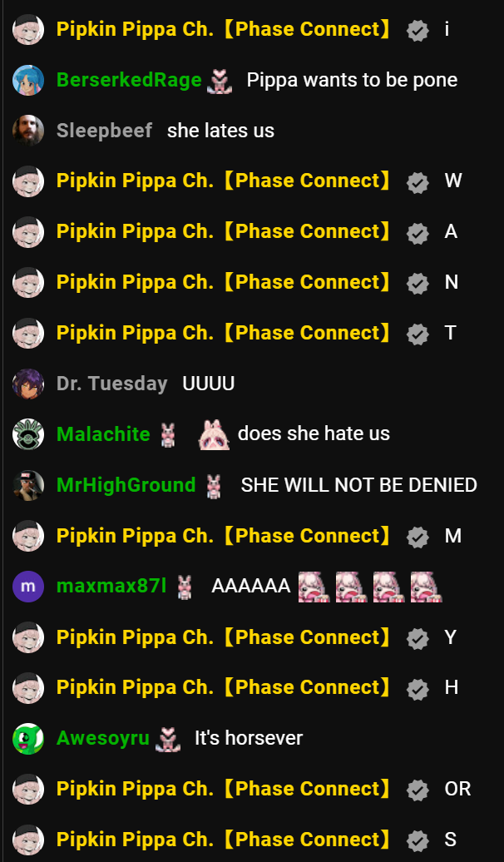Image resolution: width=504 pixels, height=862 pixels.
Task: Click MrHighGround's avatar
Action: point(28,485)
